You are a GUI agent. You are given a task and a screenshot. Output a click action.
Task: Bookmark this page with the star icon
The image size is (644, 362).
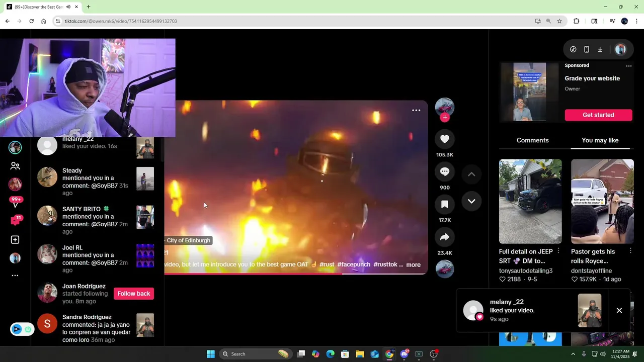click(559, 21)
